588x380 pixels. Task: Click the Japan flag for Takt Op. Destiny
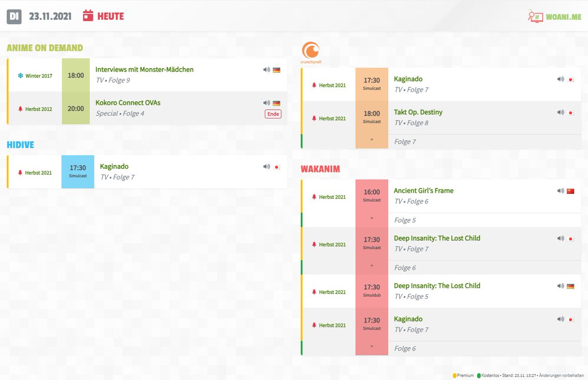click(570, 113)
